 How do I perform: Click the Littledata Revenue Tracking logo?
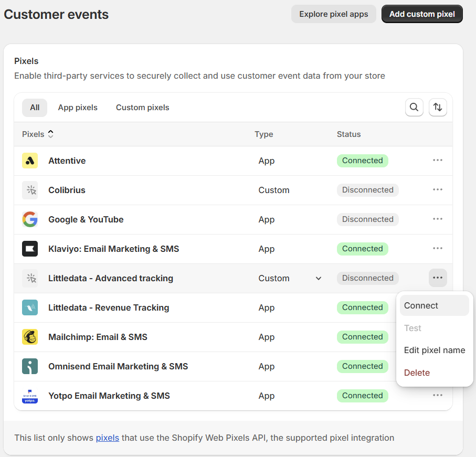[30, 307]
